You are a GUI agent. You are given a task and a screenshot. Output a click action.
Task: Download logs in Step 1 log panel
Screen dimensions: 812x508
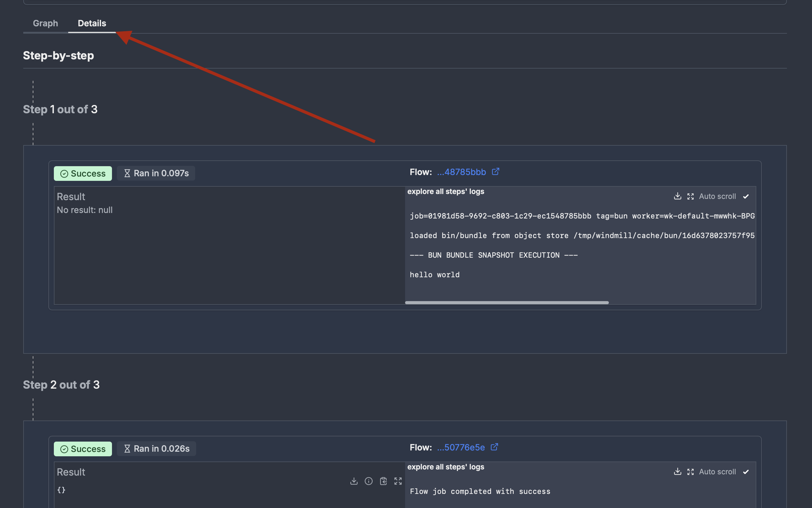point(678,196)
